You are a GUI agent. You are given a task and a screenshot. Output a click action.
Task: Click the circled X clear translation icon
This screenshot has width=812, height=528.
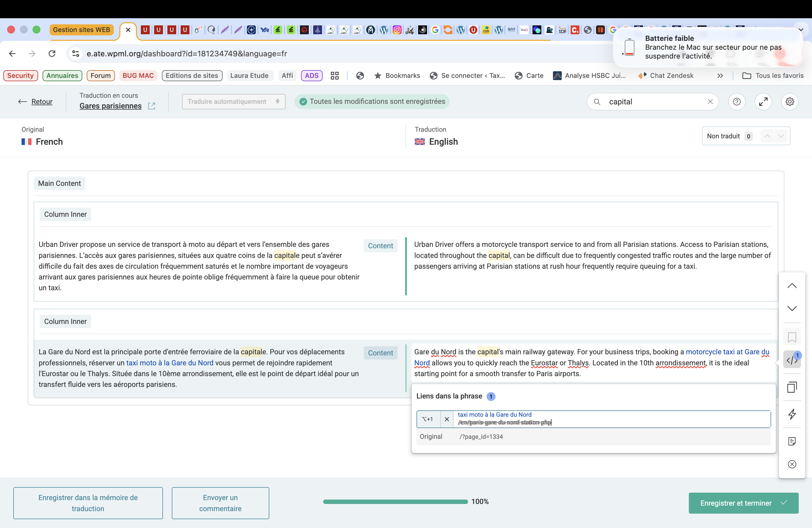[792, 464]
